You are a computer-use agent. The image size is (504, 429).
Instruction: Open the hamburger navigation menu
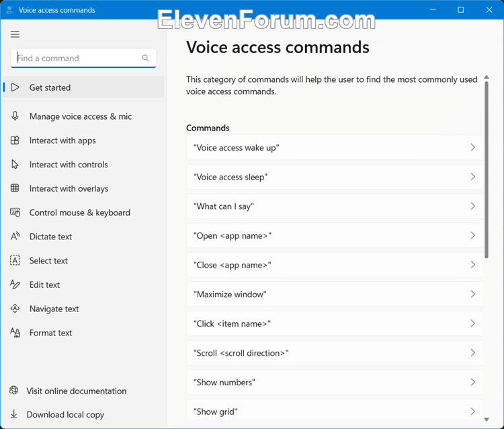click(15, 34)
